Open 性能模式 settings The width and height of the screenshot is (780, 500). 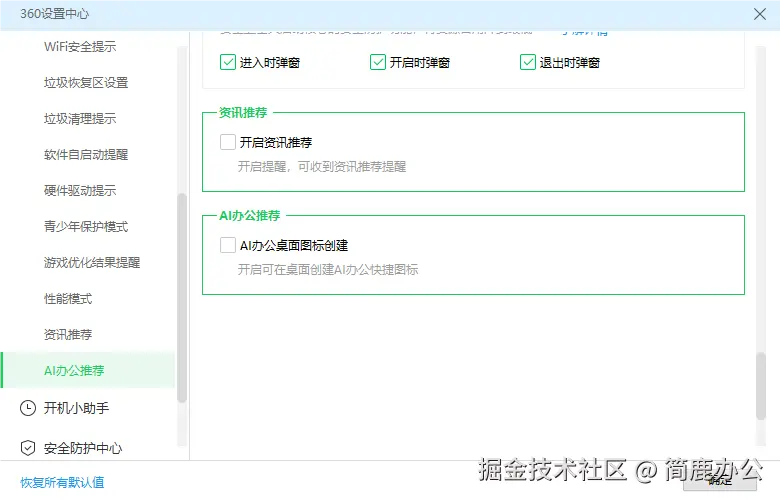click(68, 299)
